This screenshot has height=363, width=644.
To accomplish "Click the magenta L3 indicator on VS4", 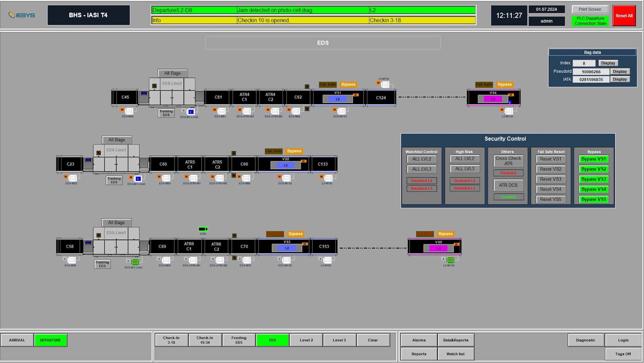I will tap(493, 99).
